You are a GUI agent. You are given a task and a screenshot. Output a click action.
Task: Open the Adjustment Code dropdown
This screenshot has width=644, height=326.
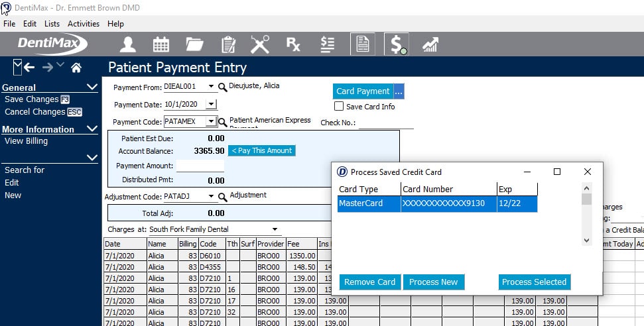tap(211, 196)
